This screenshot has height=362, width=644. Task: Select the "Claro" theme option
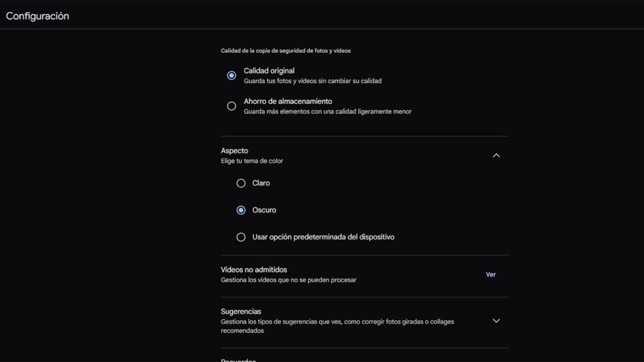241,183
